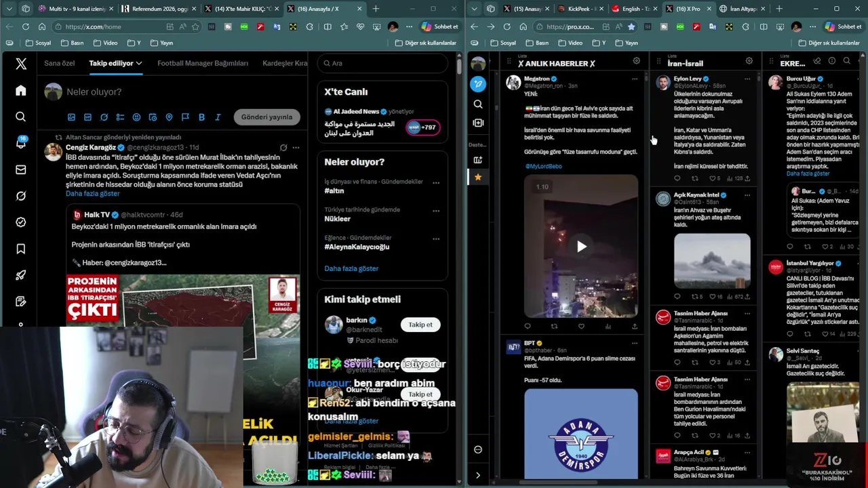This screenshot has width=868, height=488.
Task: Open ANLIK HABERLER column settings gear
Action: coord(636,61)
